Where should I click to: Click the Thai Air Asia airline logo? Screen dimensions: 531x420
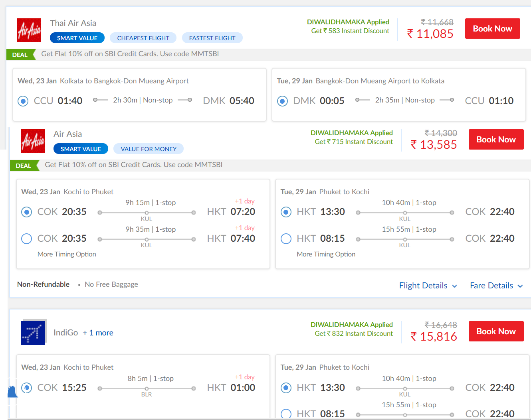[29, 30]
